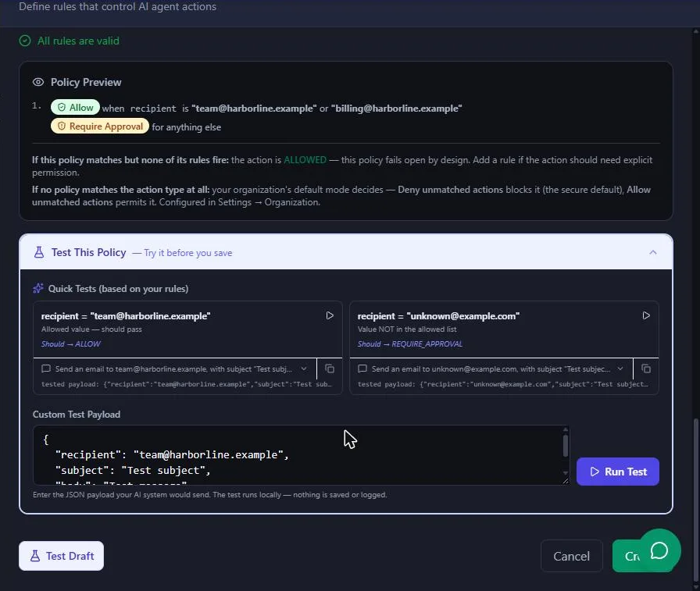
Task: Expand the team@harborline.example prompt dropdown
Action: coord(304,368)
